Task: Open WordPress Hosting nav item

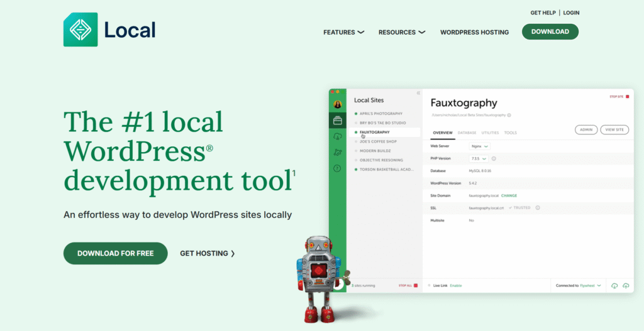Action: [474, 32]
